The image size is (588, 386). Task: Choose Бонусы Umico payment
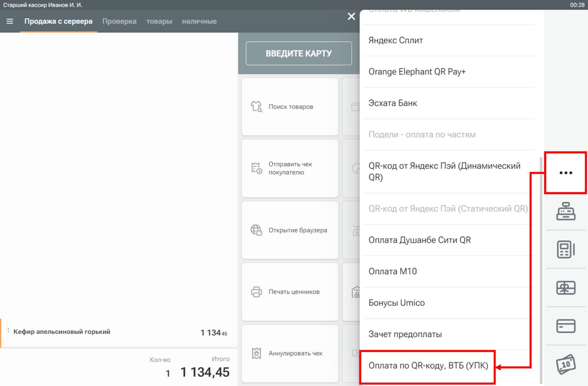click(449, 303)
